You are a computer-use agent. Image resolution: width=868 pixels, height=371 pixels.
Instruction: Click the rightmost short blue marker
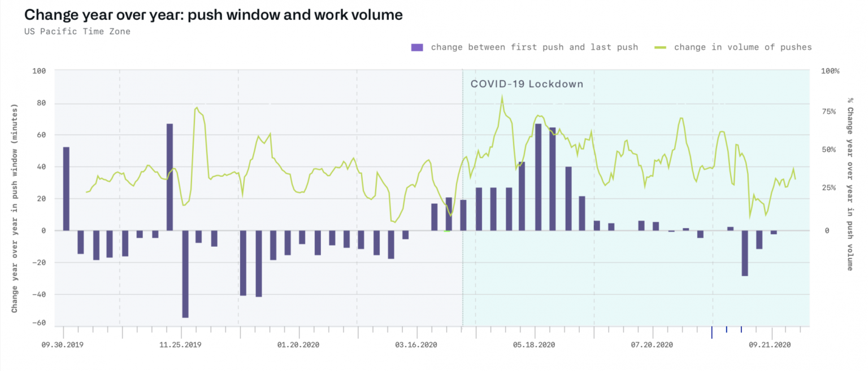click(742, 329)
